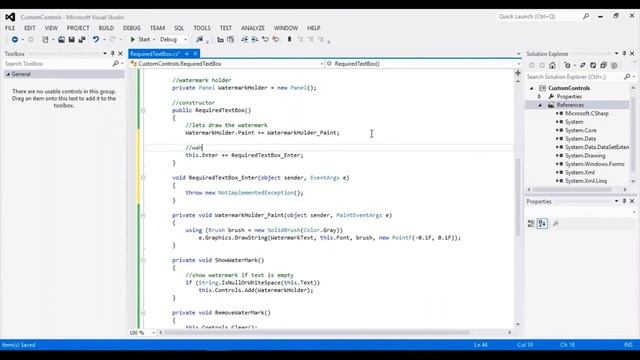Select the System.Xml.Linq reference
The image size is (640, 360).
[586, 181]
